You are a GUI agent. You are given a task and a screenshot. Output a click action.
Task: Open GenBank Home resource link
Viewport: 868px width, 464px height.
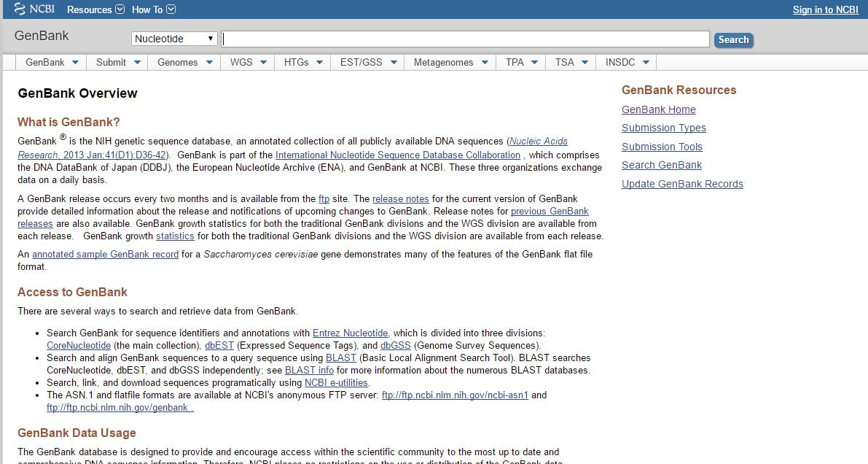[x=658, y=109]
